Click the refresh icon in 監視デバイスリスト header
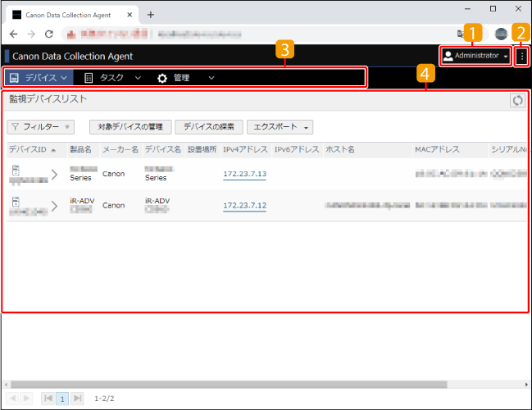Image resolution: width=532 pixels, height=410 pixels. pos(517,100)
